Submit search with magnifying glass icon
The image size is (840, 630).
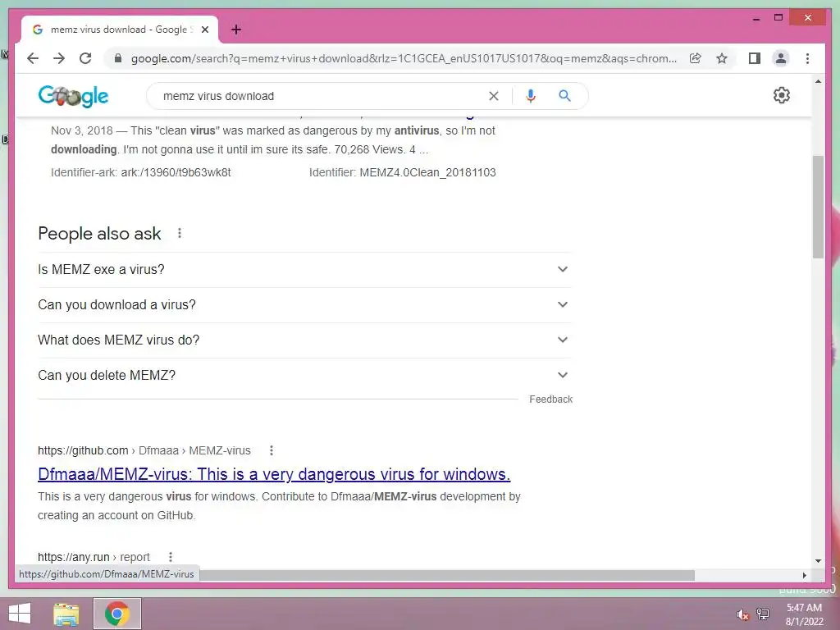[x=564, y=96]
